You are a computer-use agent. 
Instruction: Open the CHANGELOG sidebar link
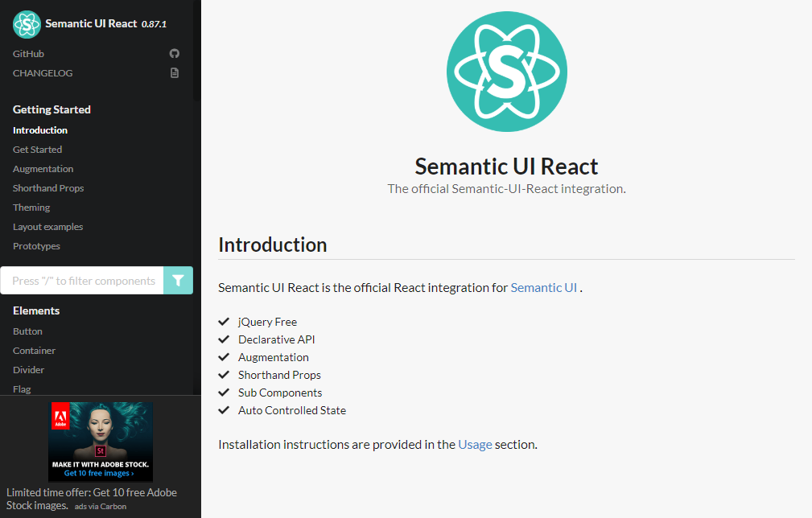pyautogui.click(x=43, y=73)
